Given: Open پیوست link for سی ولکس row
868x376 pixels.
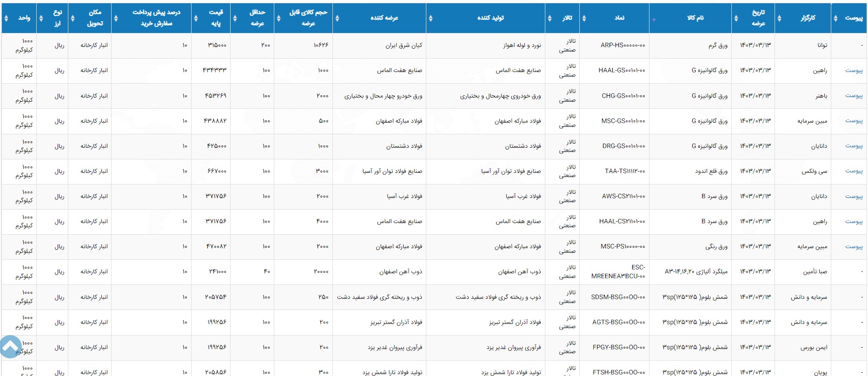Looking at the screenshot, I should click(x=854, y=171).
